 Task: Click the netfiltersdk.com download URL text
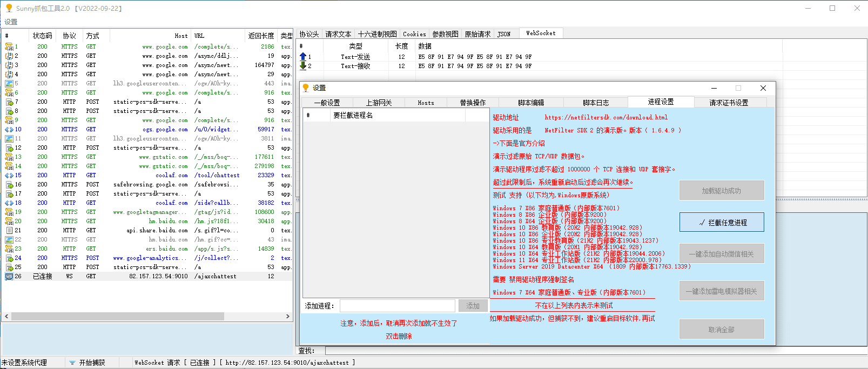pyautogui.click(x=606, y=117)
